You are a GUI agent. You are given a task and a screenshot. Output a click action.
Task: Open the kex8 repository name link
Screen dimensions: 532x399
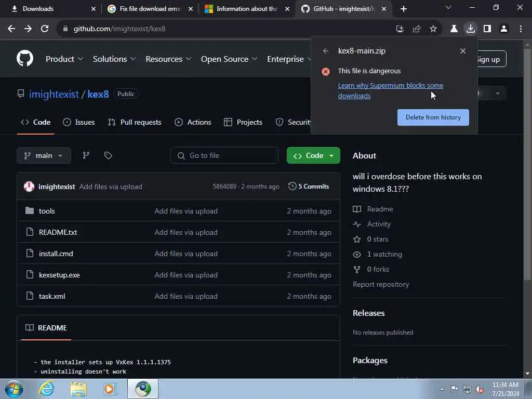coord(98,94)
